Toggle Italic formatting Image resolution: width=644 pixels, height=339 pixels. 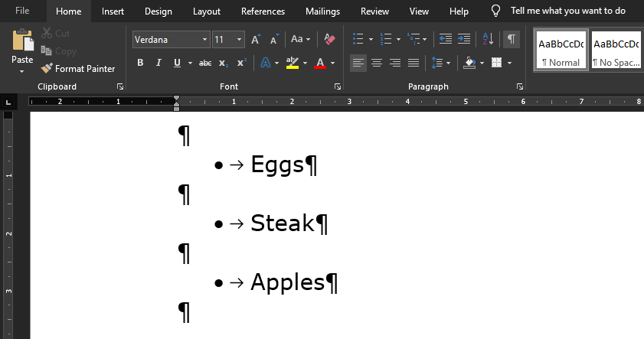[x=159, y=63]
